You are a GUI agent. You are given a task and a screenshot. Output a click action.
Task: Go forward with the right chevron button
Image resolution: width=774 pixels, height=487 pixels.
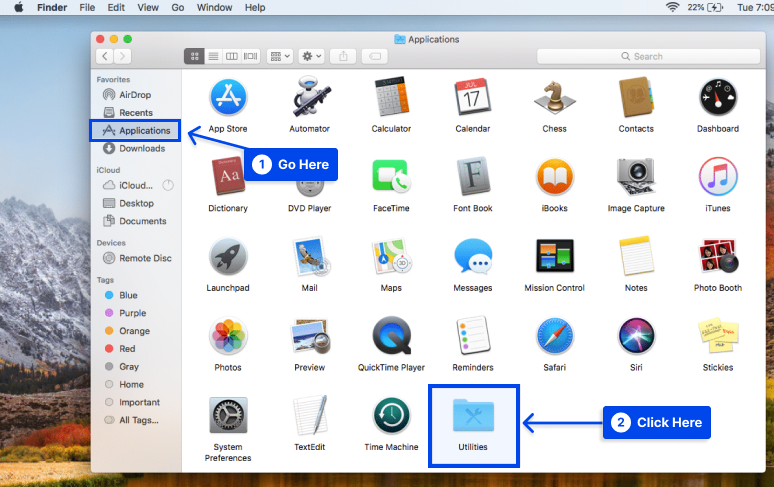[x=123, y=56]
